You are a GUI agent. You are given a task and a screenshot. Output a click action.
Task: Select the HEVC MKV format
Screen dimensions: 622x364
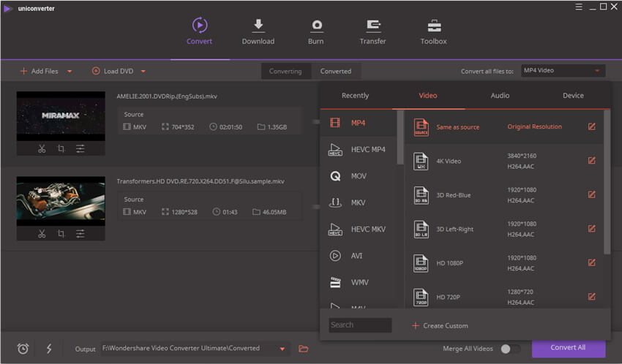[359, 230]
